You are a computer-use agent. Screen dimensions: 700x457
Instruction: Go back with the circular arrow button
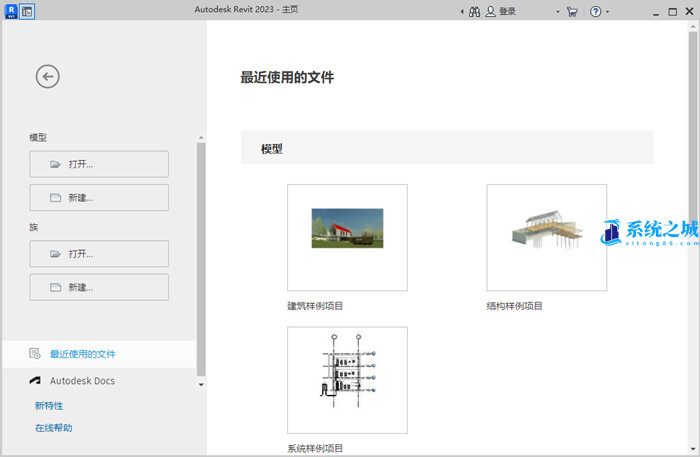tap(48, 77)
